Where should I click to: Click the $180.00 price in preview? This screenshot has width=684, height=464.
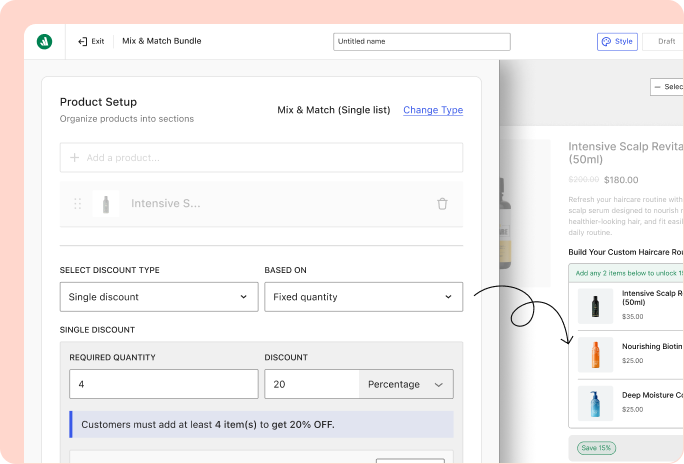tap(621, 180)
